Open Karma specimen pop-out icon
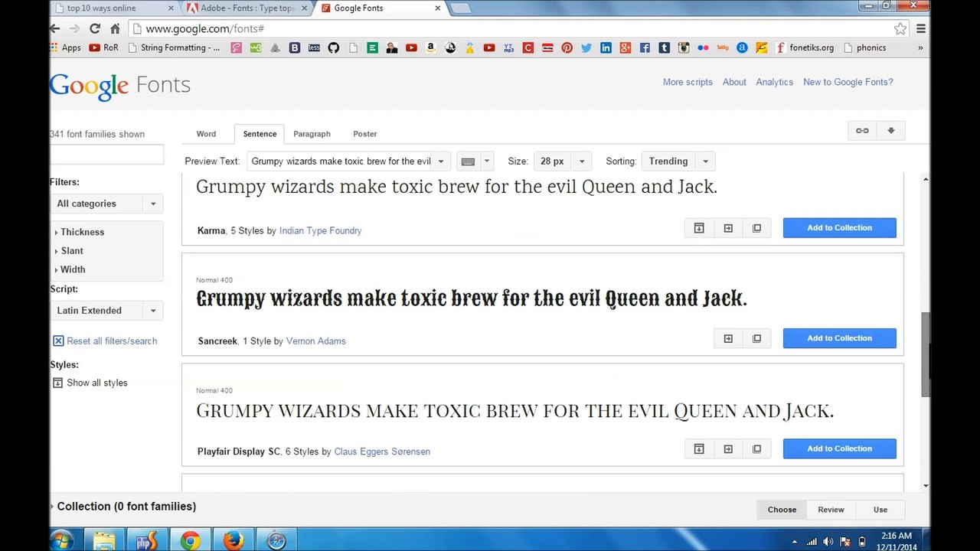The width and height of the screenshot is (980, 551). click(728, 228)
